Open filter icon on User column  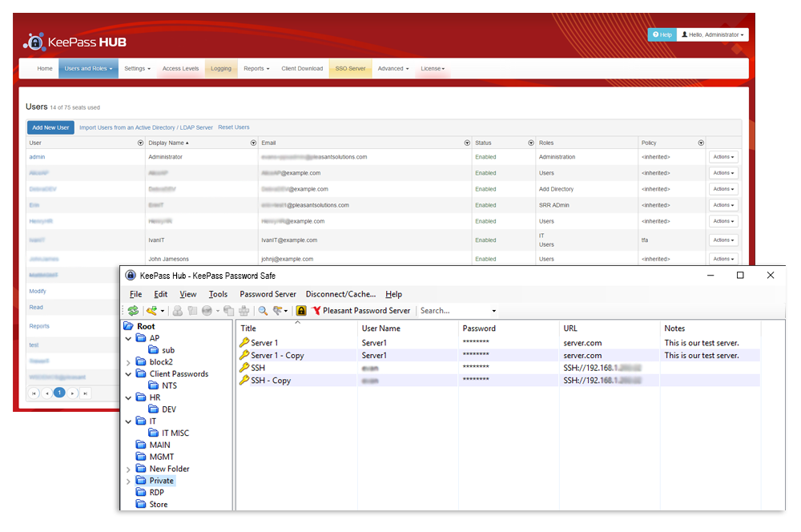140,143
